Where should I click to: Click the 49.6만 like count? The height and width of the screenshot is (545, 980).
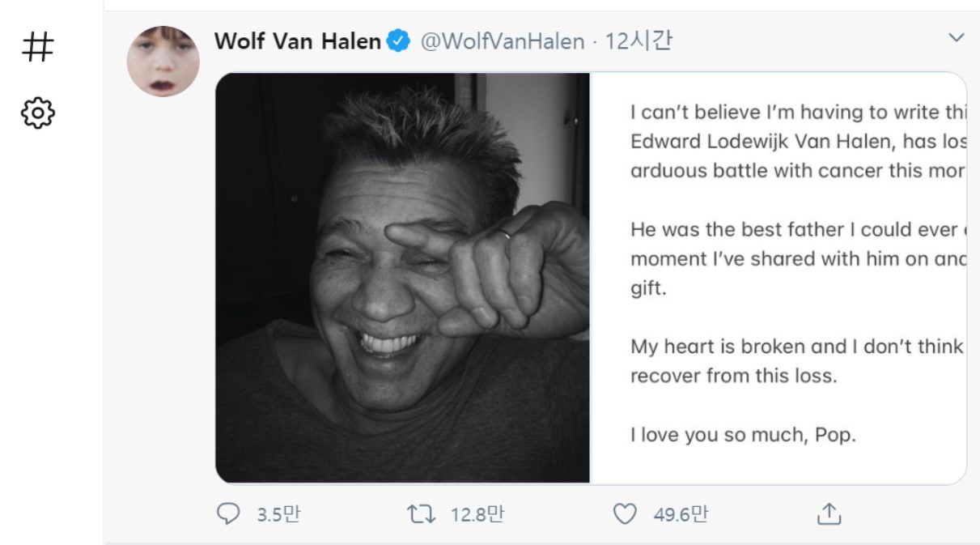pyautogui.click(x=681, y=513)
